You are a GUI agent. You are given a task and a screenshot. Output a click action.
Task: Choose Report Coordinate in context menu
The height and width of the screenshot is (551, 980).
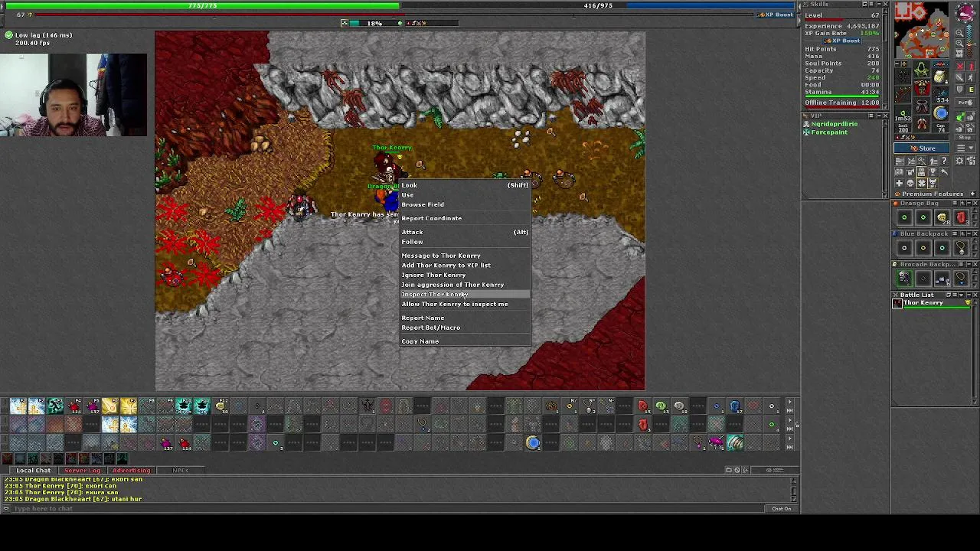[432, 218]
